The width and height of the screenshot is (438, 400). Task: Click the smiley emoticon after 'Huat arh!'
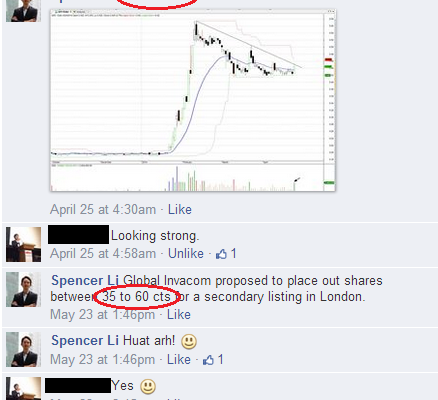pyautogui.click(x=189, y=342)
